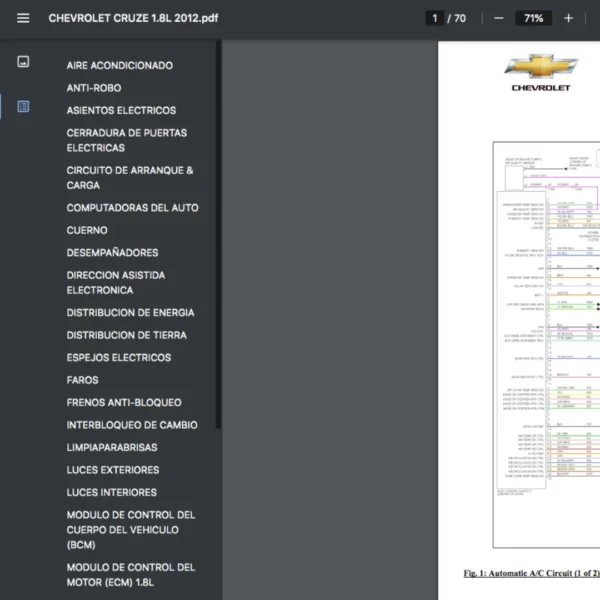Zoom in using the plus icon
The height and width of the screenshot is (600, 600).
tap(568, 18)
